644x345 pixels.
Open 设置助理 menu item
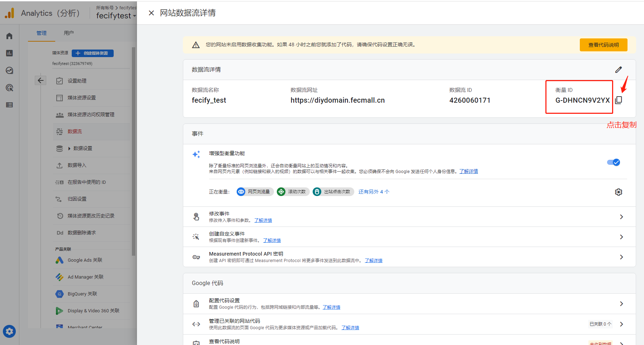(91, 81)
